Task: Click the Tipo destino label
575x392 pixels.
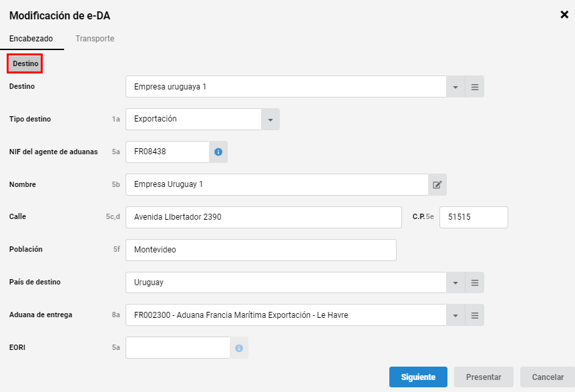Action: (x=30, y=119)
